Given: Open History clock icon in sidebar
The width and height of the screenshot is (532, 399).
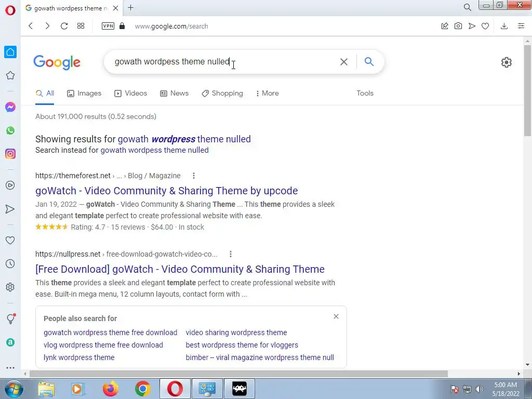Looking at the screenshot, I should pos(10,263).
